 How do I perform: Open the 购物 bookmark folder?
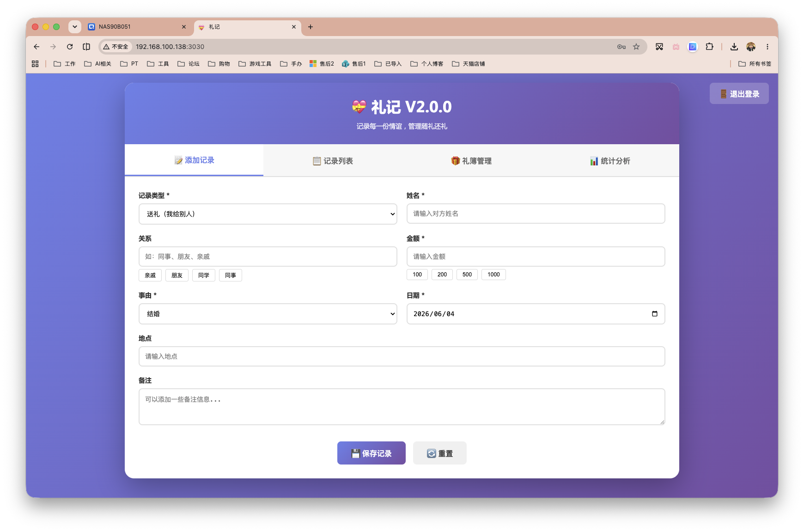[x=219, y=64]
